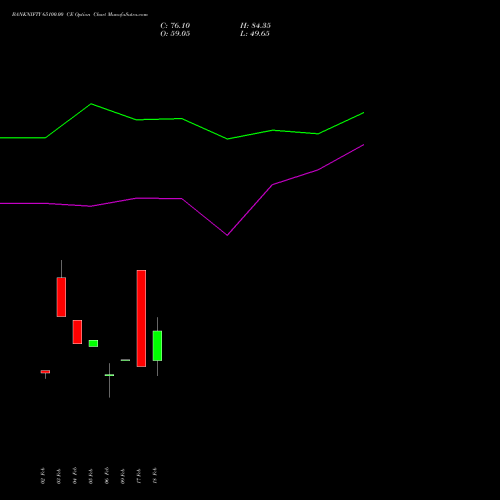
Task: Click the "02 Feb" date label
Action: click(43, 476)
